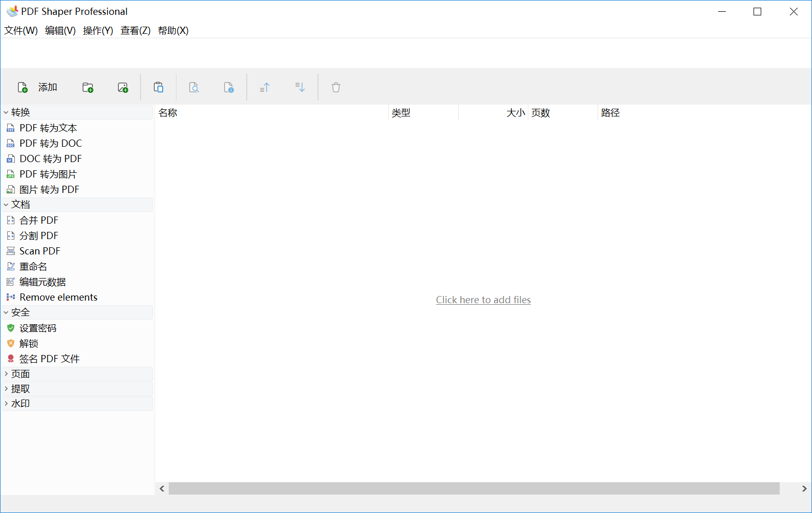Click the 合并 PDF merge icon

11,220
